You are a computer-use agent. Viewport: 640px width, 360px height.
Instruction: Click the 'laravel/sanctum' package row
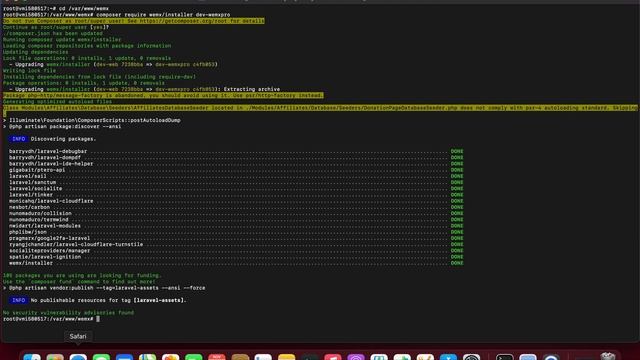(x=236, y=182)
